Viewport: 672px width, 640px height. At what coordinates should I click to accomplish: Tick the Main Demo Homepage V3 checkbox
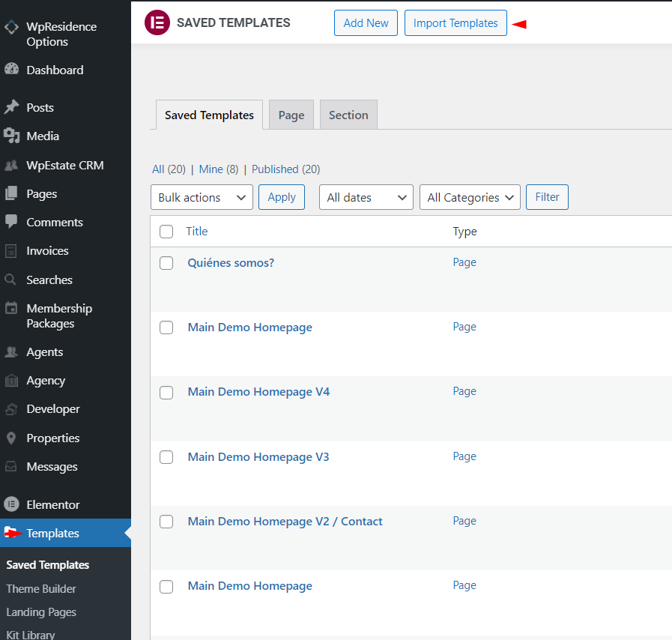tap(166, 457)
